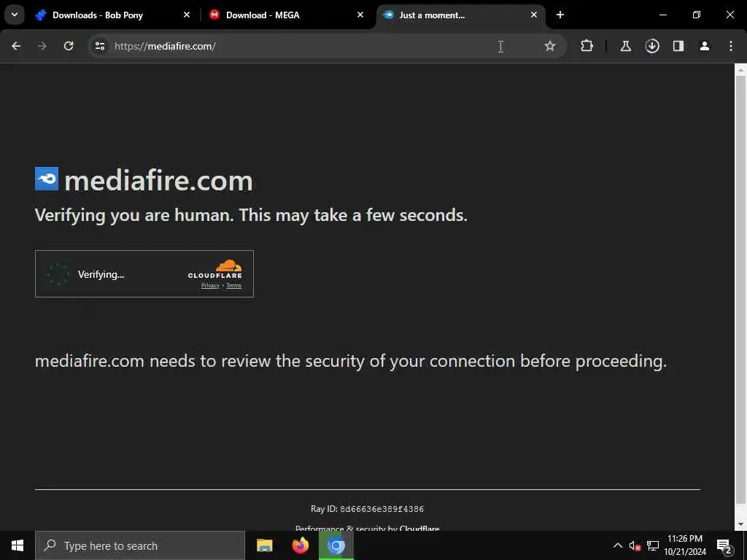Go back to previous page
Image resolution: width=747 pixels, height=560 pixels.
(16, 46)
